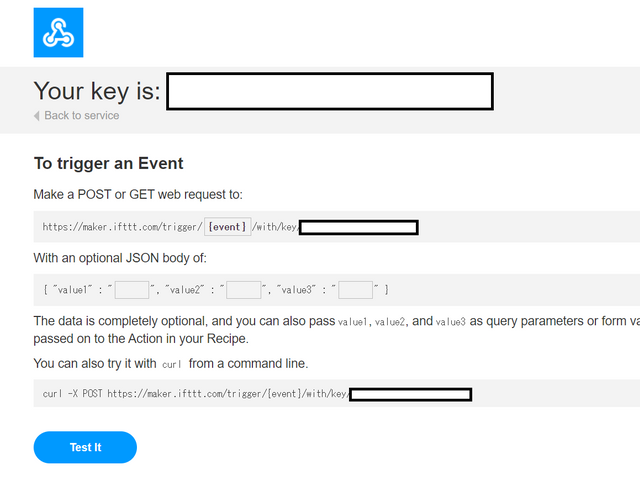Focus the value2 input box

[244, 290]
